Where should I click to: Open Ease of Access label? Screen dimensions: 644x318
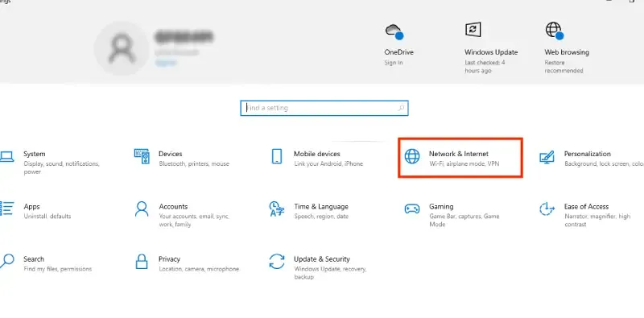(x=586, y=207)
